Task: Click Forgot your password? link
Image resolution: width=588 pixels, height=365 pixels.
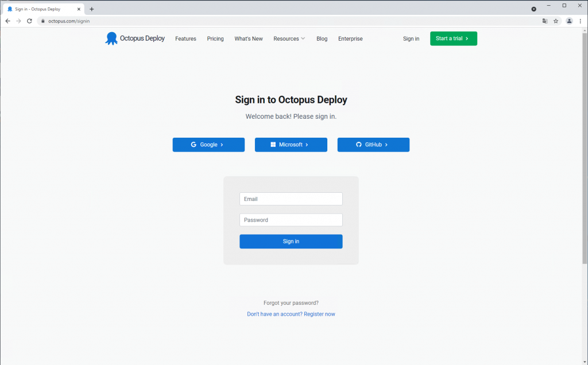Action: coord(291,303)
